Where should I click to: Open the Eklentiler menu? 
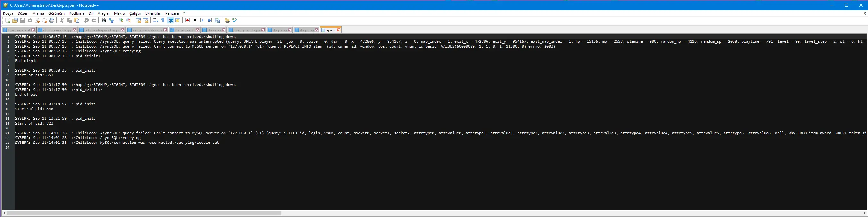tap(153, 13)
